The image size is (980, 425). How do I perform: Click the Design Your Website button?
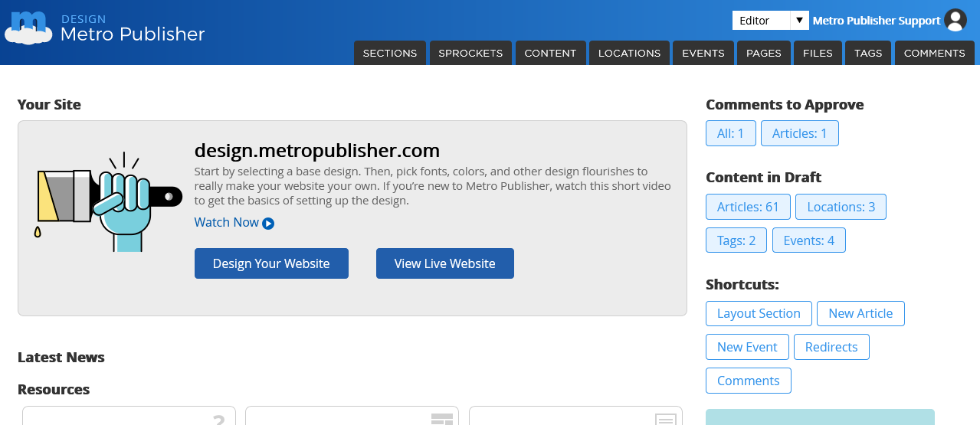tap(271, 263)
